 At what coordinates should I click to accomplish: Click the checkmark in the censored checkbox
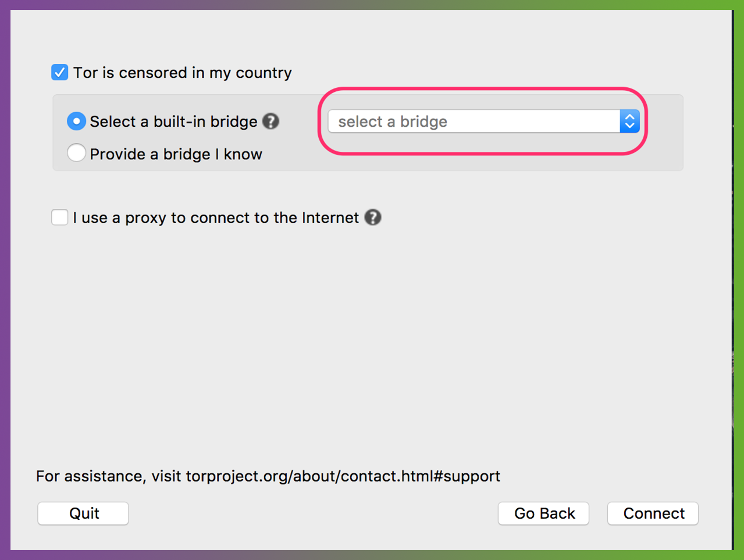tap(59, 73)
